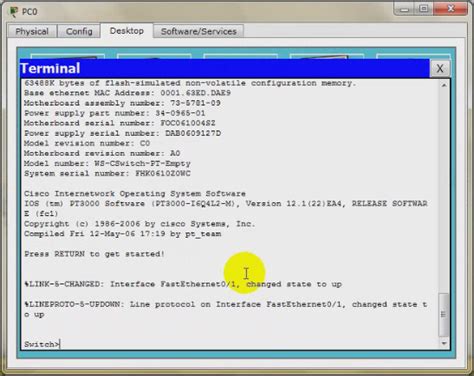The width and height of the screenshot is (474, 376).
Task: Click the '%LINEPROTO-5-UPDOWN' message line
Action: point(225,309)
